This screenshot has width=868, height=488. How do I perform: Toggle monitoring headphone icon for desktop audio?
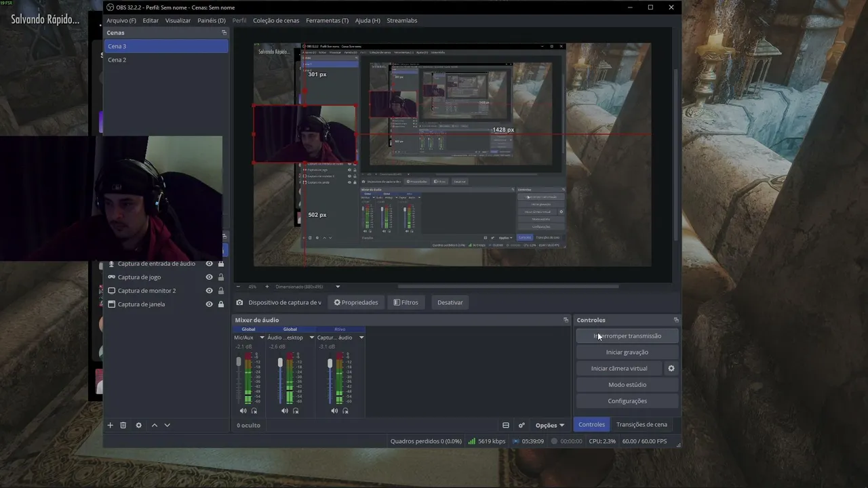tap(296, 411)
